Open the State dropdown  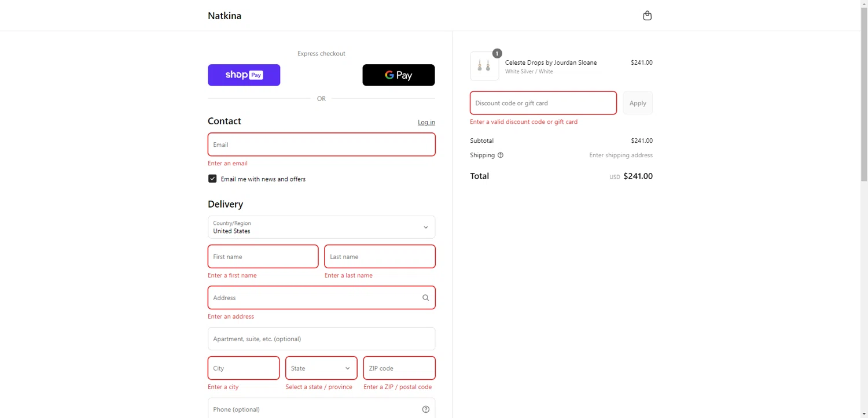tap(321, 368)
